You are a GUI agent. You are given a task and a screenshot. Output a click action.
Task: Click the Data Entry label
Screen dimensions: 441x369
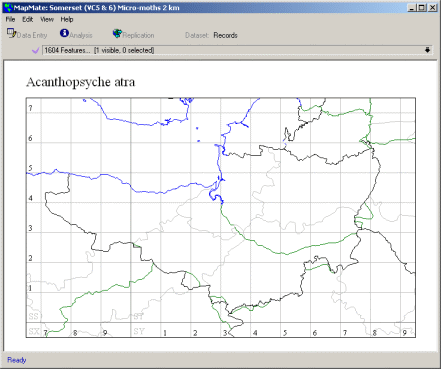[32, 35]
